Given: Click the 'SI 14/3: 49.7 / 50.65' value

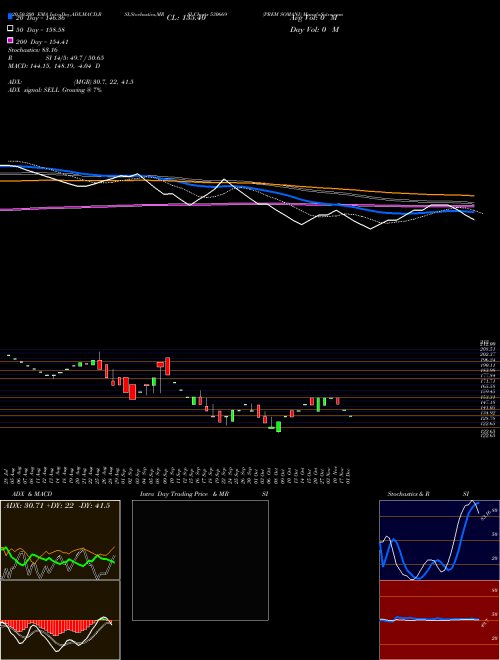Looking at the screenshot, I should point(74,58).
